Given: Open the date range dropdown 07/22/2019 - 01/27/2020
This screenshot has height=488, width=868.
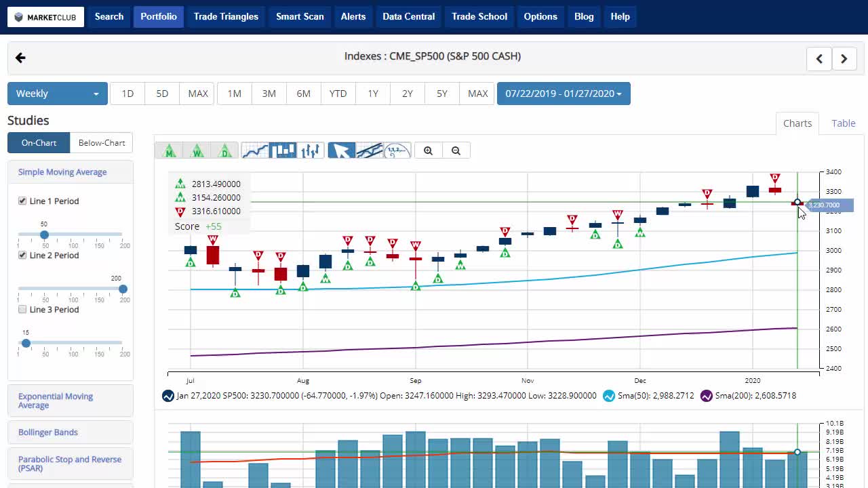Looking at the screenshot, I should (564, 94).
